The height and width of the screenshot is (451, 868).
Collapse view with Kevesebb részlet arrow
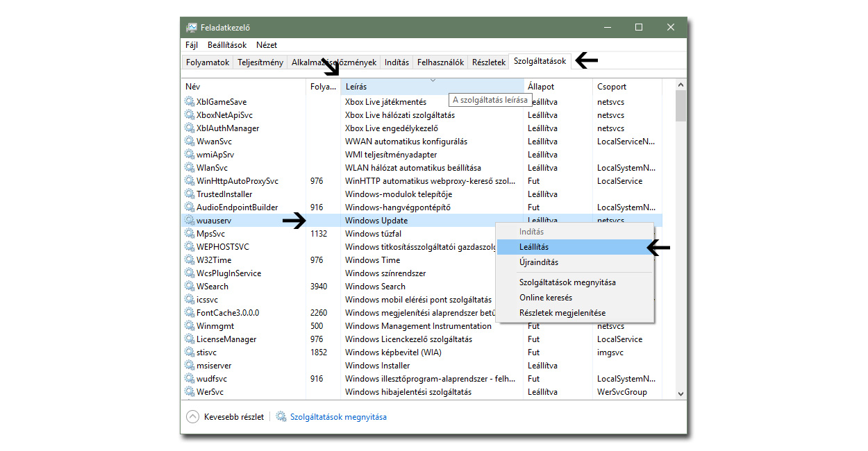pos(192,417)
